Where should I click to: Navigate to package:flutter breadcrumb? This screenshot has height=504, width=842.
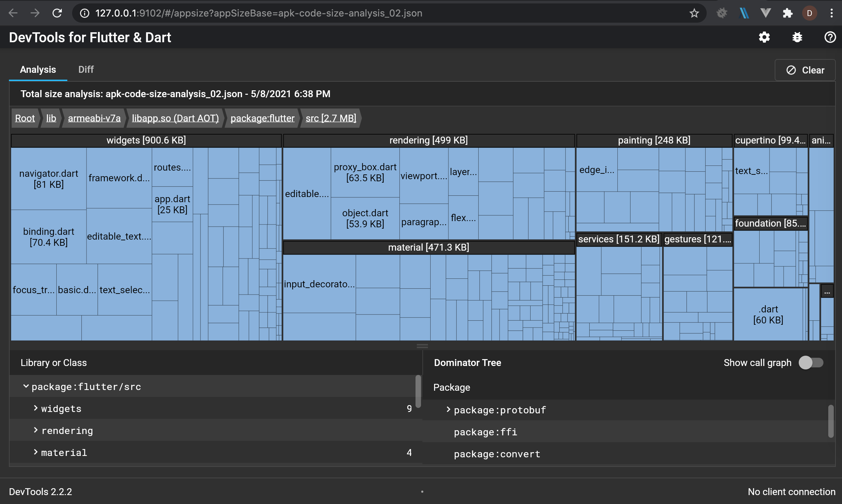(262, 118)
